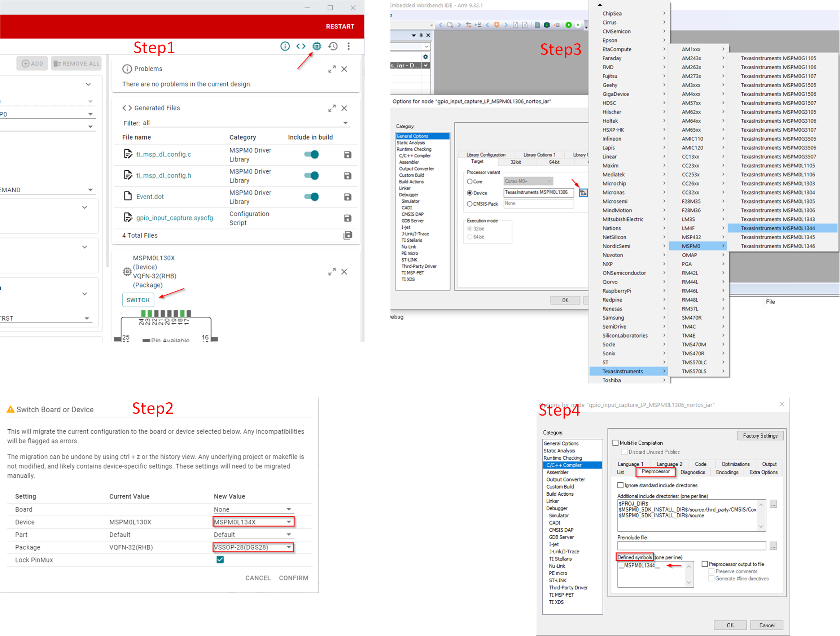
Task: Close the Generated Files panel
Action: pos(344,108)
